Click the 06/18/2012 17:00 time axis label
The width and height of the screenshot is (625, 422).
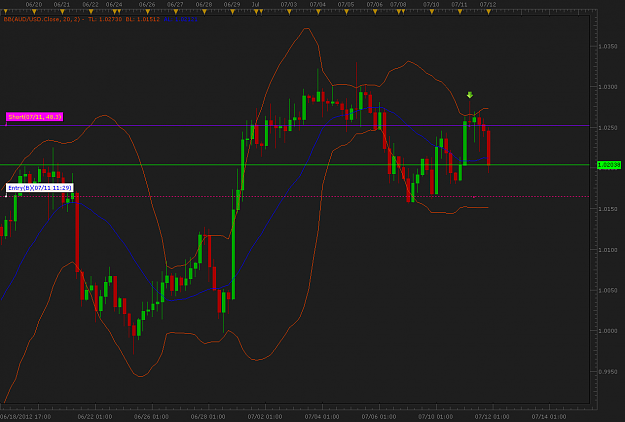[26, 417]
